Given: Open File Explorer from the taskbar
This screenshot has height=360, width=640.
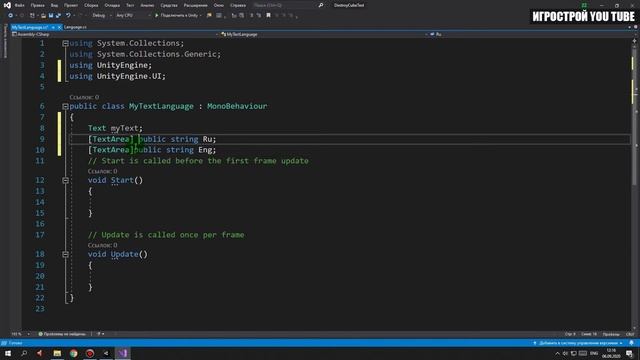Looking at the screenshot, I should pyautogui.click(x=57, y=353).
